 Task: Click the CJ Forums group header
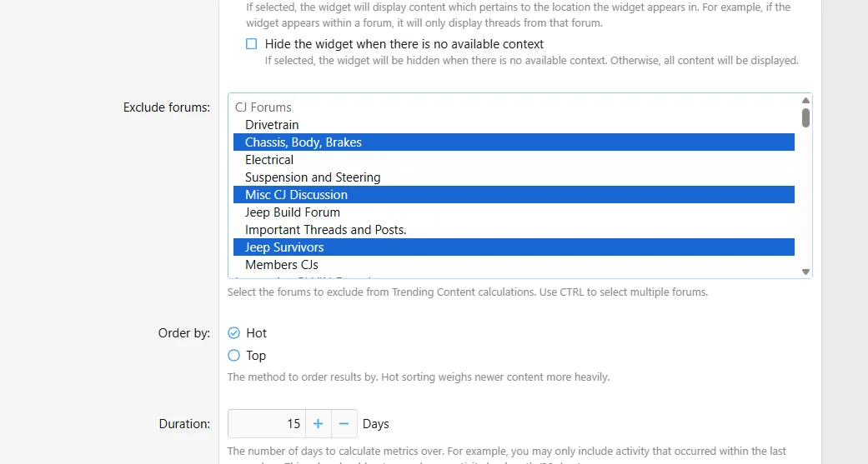[263, 107]
